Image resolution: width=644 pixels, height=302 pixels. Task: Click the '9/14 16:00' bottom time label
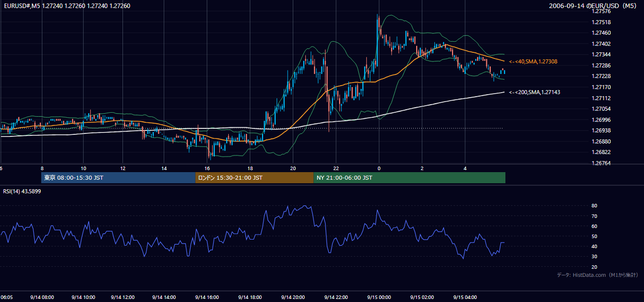(x=207, y=297)
